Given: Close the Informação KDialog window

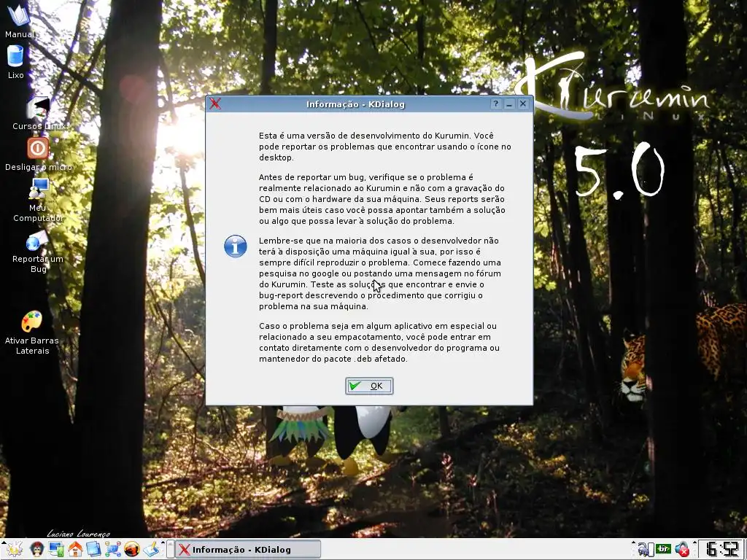Looking at the screenshot, I should (523, 104).
